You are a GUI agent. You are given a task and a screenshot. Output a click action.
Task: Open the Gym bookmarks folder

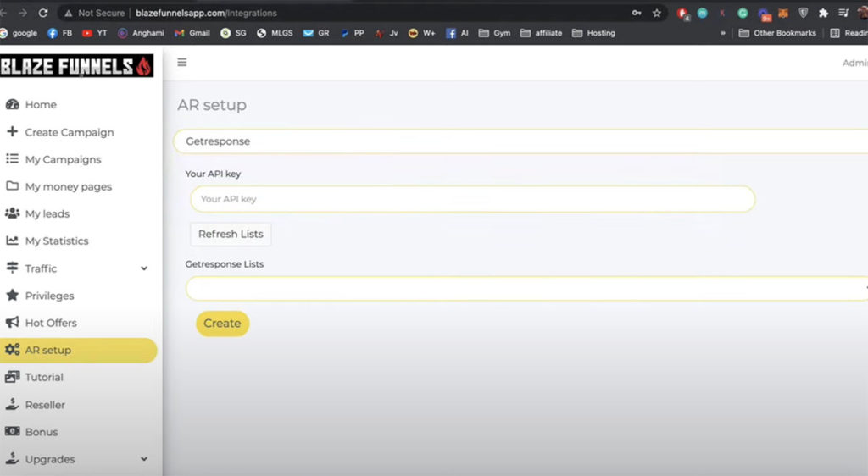pyautogui.click(x=494, y=33)
